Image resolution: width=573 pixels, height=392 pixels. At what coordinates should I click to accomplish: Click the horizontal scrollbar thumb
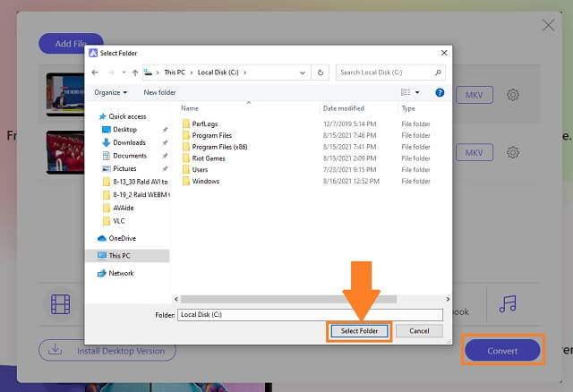pyautogui.click(x=288, y=299)
